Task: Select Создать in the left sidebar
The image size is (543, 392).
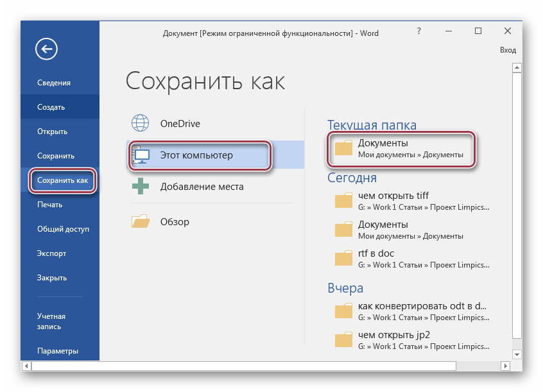Action: pyautogui.click(x=51, y=107)
